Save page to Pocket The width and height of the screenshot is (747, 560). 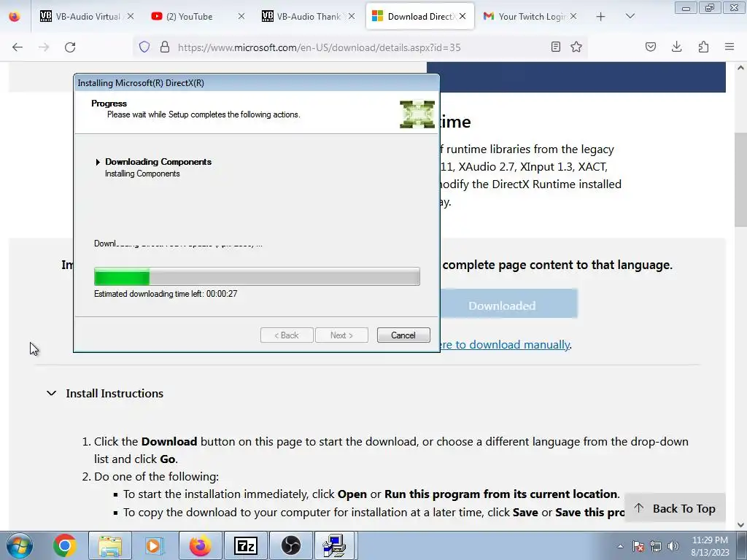tap(651, 47)
